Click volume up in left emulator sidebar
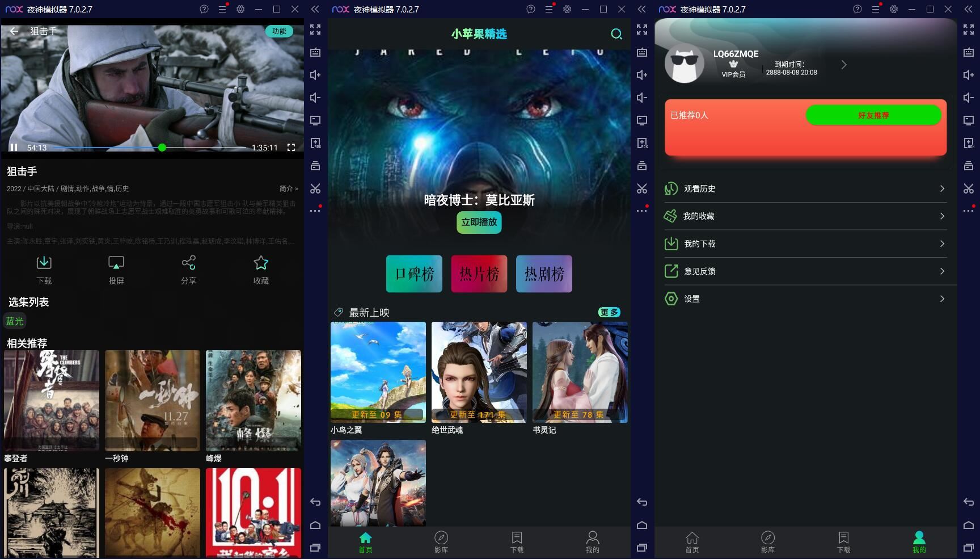This screenshot has width=980, height=559. 315,75
